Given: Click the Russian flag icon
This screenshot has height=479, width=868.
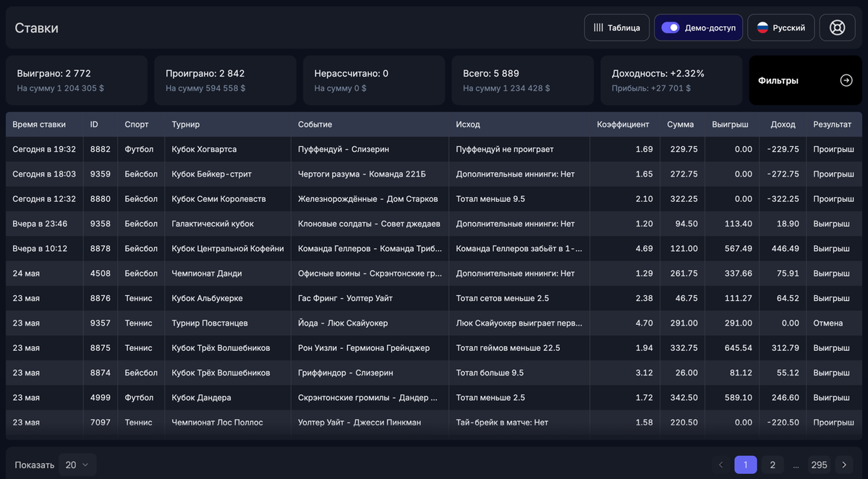Looking at the screenshot, I should (762, 27).
